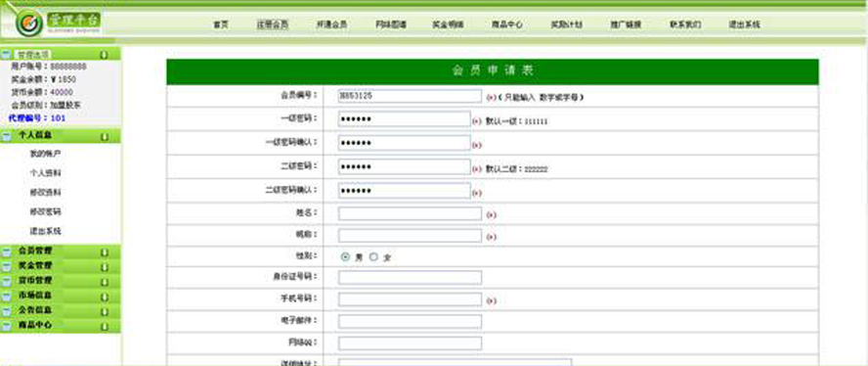Focus the 一级密码 password field
Viewport: 868px width, 366px height.
coord(404,119)
